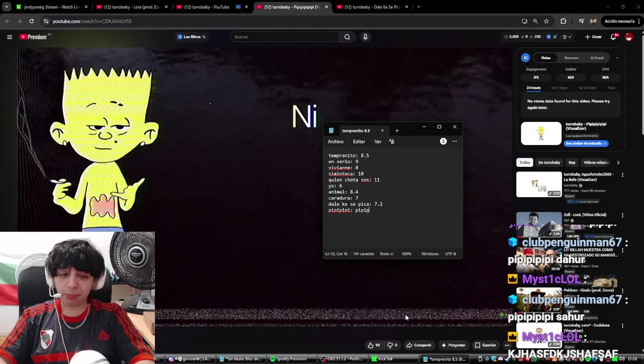The height and width of the screenshot is (364, 644).
Task: Click See similar thumbnails button
Action: coord(586,144)
